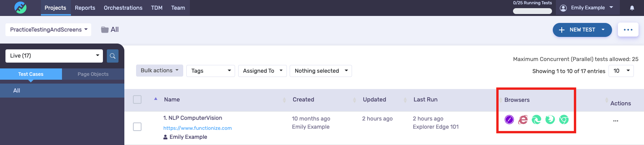
Task: Open the Bulk actions dropdown
Action: 159,71
